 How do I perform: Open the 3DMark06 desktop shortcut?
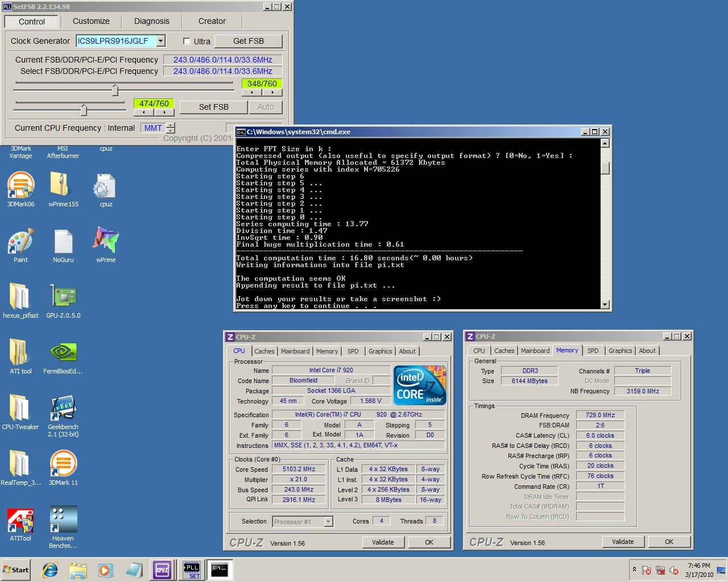[20, 189]
